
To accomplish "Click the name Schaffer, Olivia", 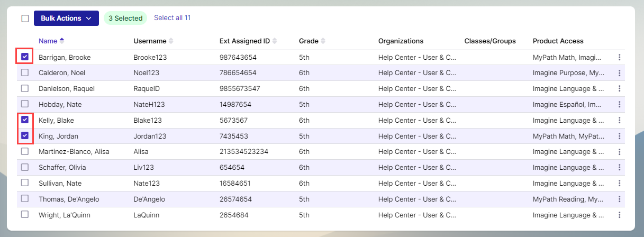I will pyautogui.click(x=63, y=168).
